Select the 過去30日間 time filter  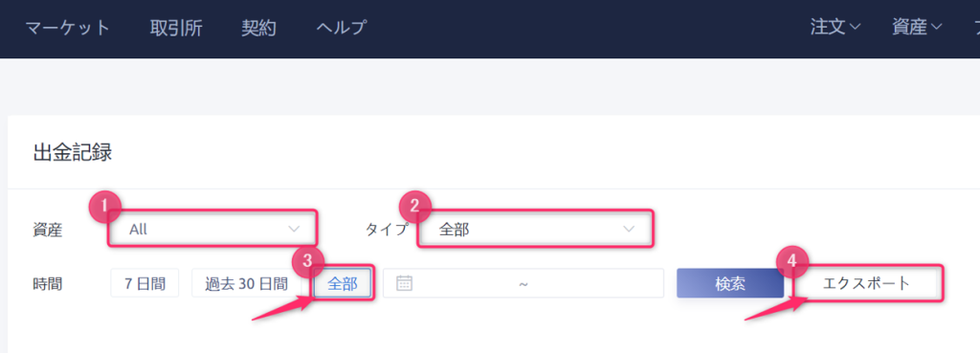[247, 284]
